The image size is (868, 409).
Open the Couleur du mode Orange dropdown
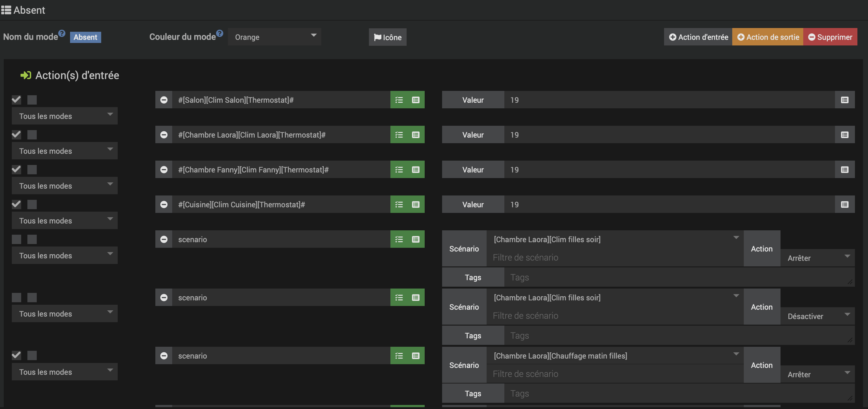274,37
